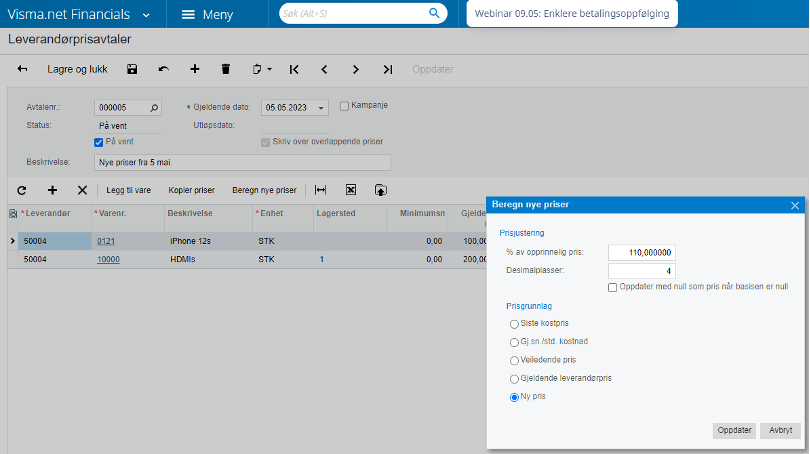This screenshot has height=454, width=810.
Task: Click fit columns width icon
Action: click(x=320, y=189)
